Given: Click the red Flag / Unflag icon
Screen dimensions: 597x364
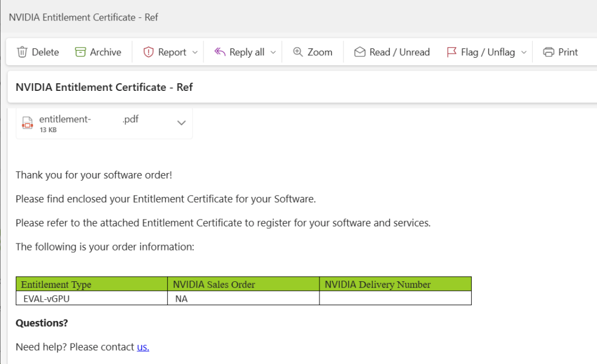Looking at the screenshot, I should click(451, 52).
